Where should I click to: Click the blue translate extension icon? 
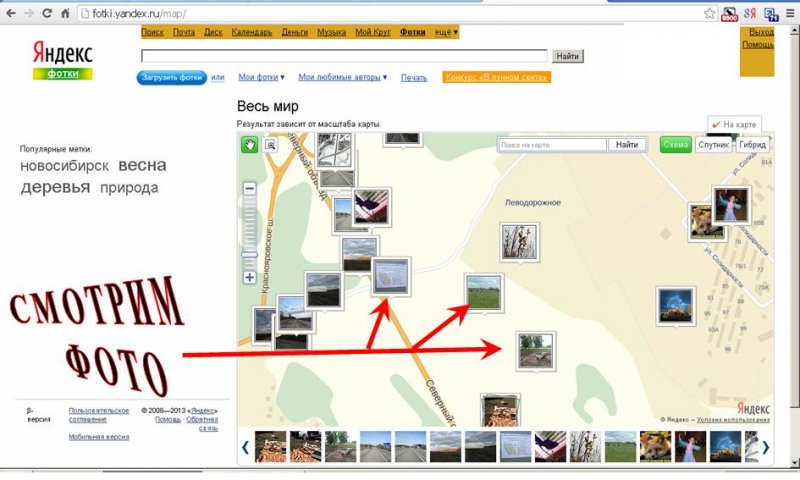point(770,14)
